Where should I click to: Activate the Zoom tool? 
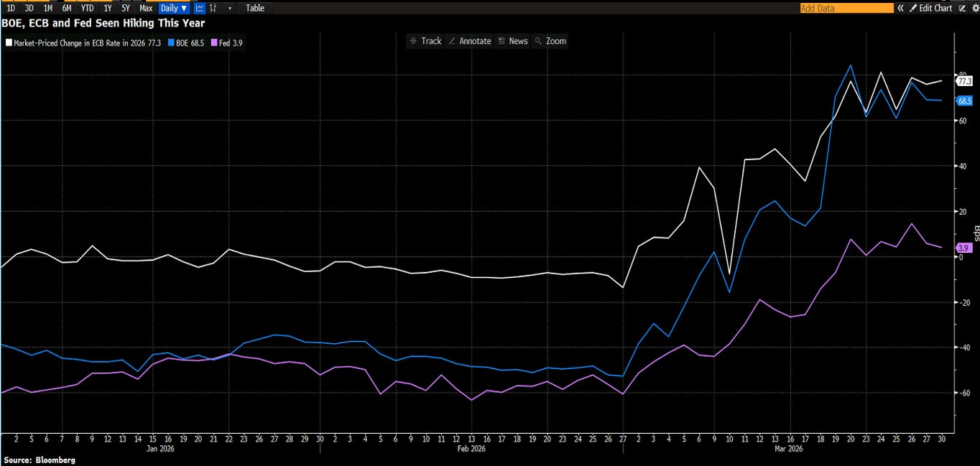click(x=550, y=41)
